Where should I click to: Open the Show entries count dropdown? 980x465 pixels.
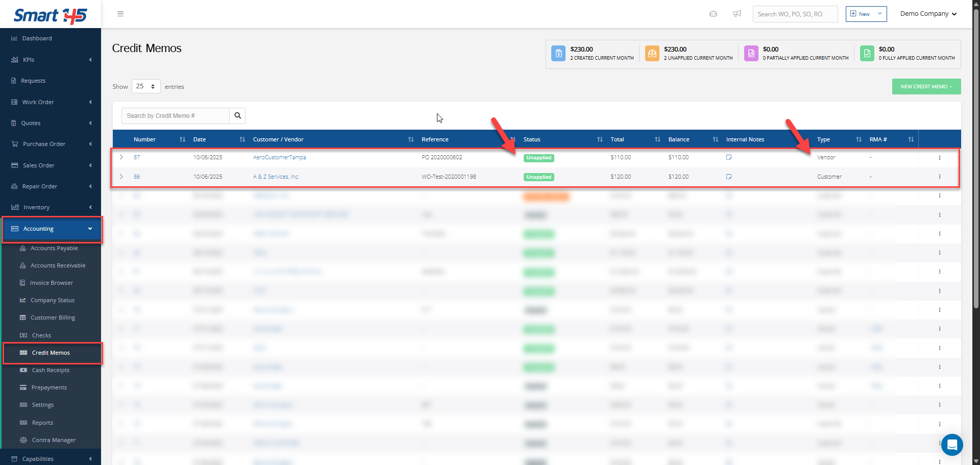[x=146, y=86]
